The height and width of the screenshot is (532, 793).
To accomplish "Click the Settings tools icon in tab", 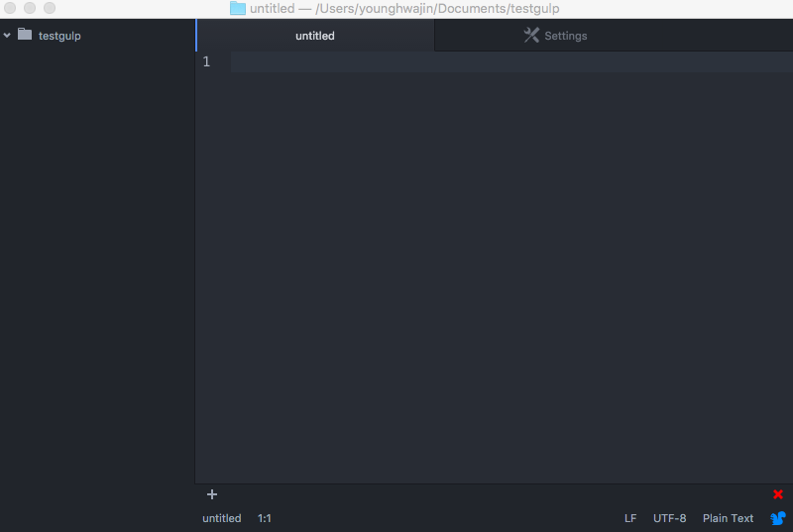I will [531, 35].
